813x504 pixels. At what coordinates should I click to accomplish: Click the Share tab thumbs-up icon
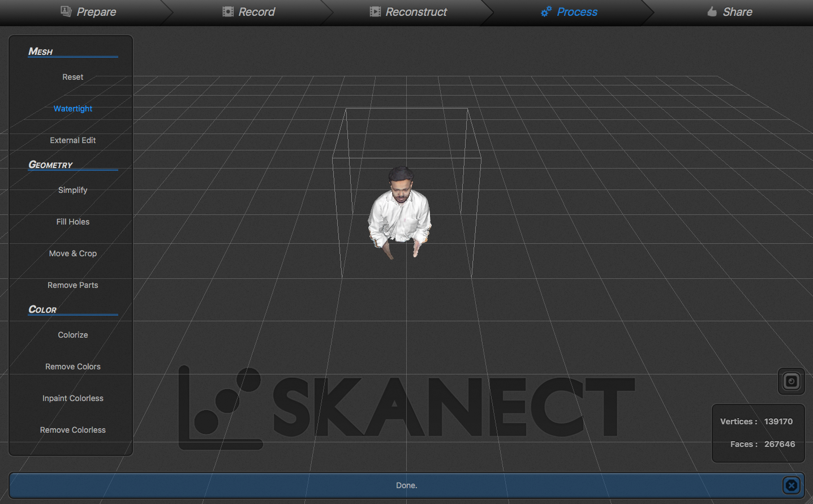click(712, 11)
